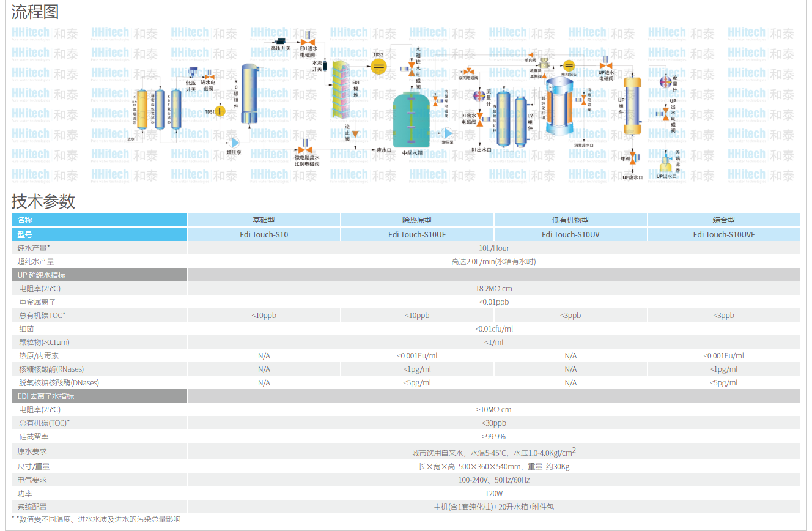
Task: Click the 系统配置 row value text
Action: [x=494, y=507]
